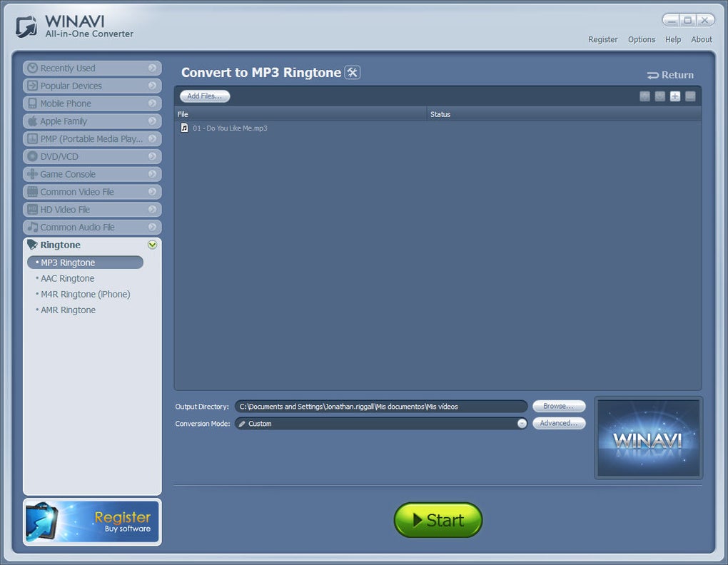728x565 pixels.
Task: Click the File column header
Action: pyautogui.click(x=300, y=114)
